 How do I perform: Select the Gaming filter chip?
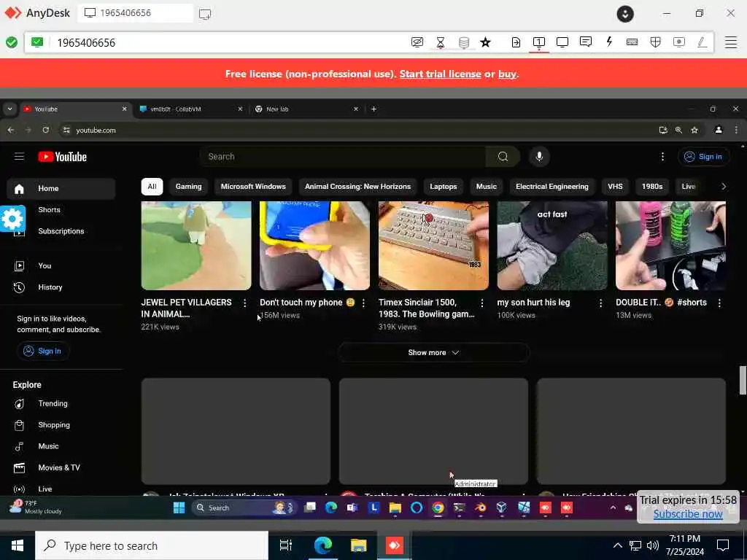(x=189, y=187)
